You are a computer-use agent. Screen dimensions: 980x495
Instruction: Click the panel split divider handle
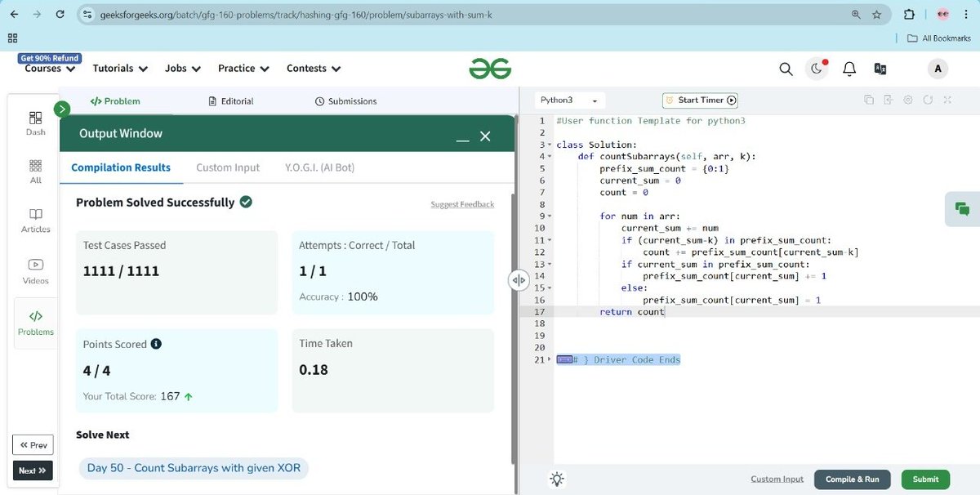tap(519, 280)
